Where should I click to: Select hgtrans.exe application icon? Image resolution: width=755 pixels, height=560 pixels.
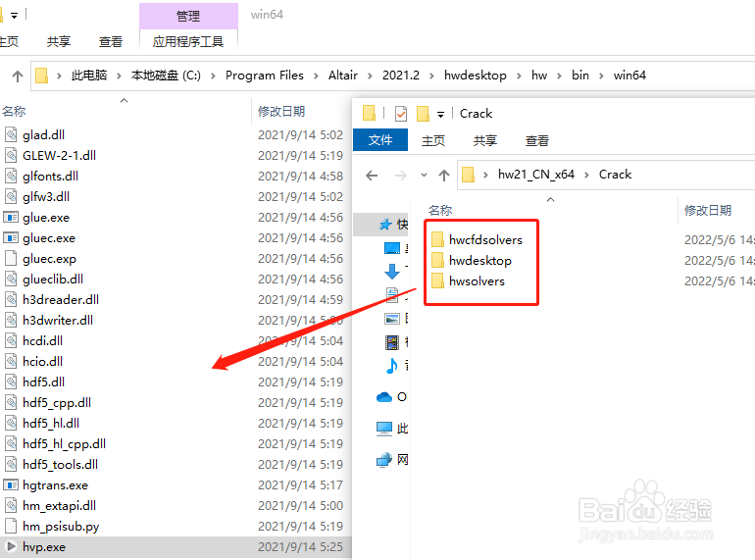tap(11, 484)
